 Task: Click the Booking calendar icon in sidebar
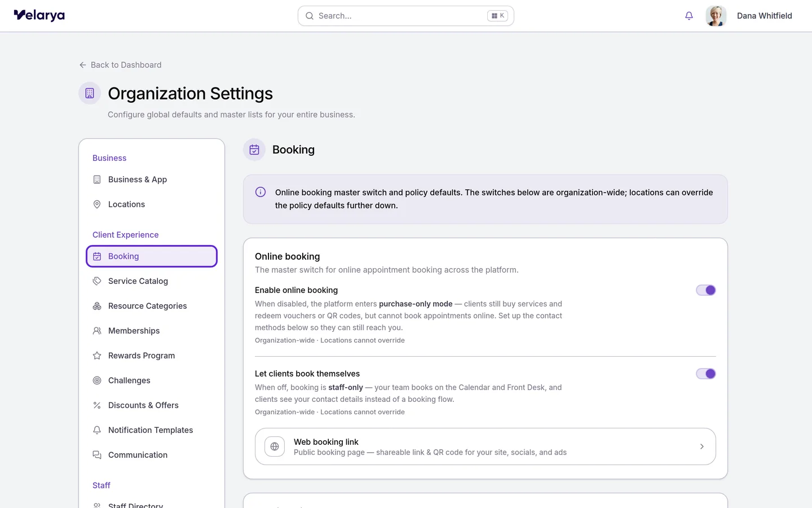(97, 256)
